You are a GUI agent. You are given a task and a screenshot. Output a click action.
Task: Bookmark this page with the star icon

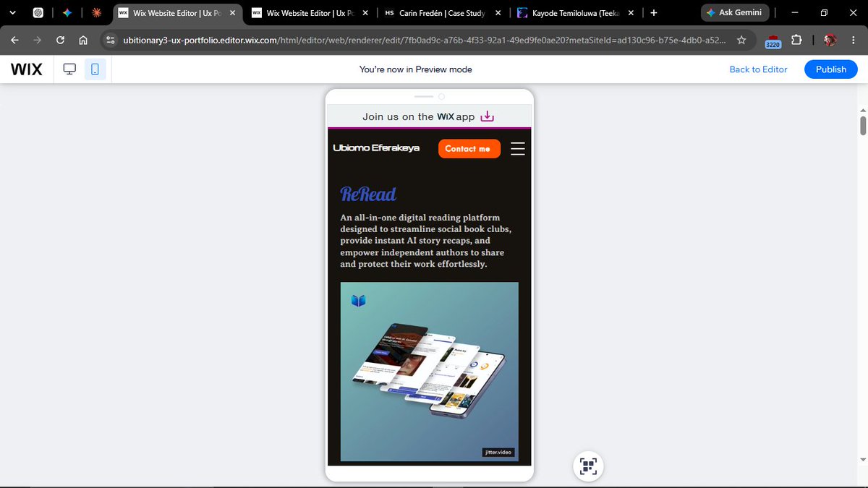[x=741, y=40]
